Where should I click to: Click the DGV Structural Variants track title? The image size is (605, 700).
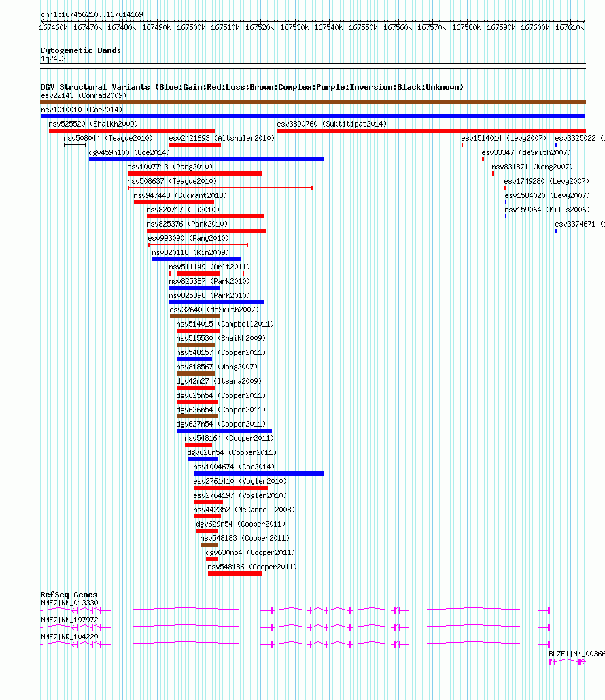(252, 87)
